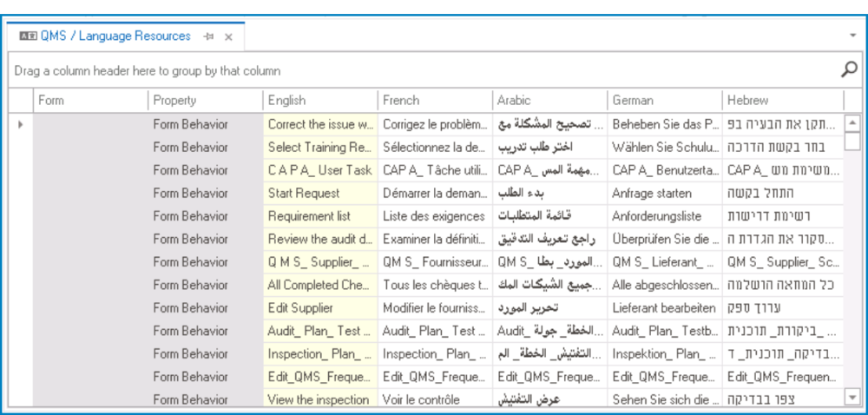Sort by the Property column header
The width and height of the screenshot is (868, 415).
coord(205,100)
